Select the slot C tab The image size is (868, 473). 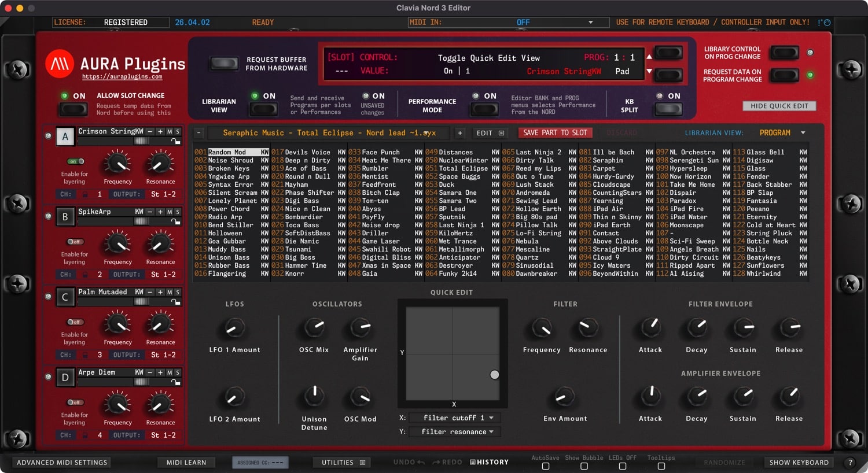(x=65, y=296)
